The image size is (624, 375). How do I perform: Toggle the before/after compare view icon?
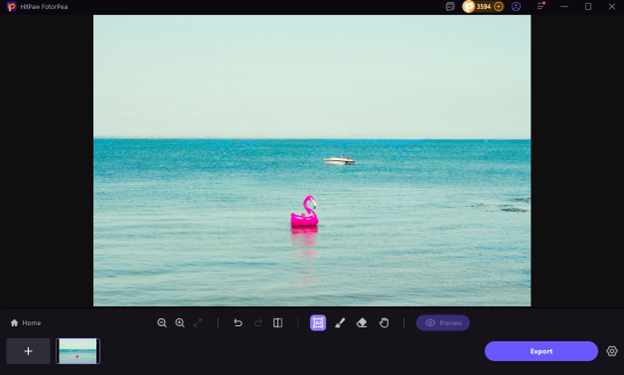(x=278, y=323)
